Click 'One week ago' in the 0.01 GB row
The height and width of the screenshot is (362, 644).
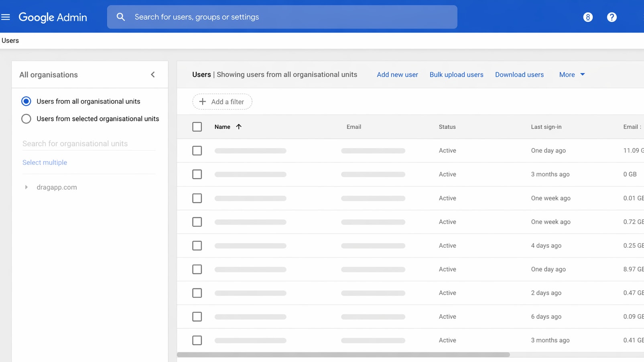point(551,198)
